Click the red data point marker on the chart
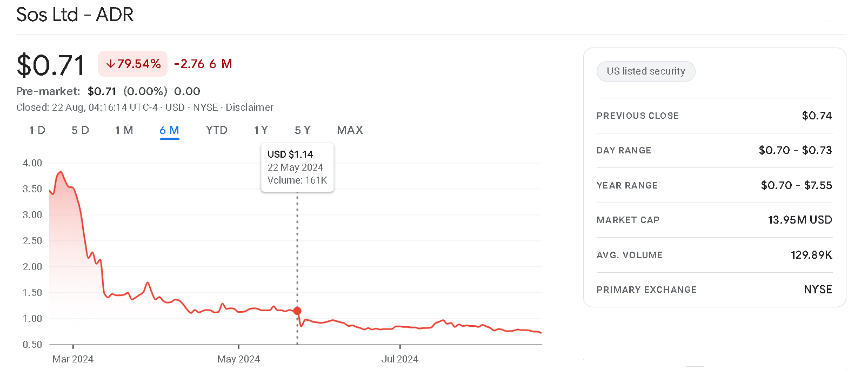The image size is (868, 370). [297, 311]
